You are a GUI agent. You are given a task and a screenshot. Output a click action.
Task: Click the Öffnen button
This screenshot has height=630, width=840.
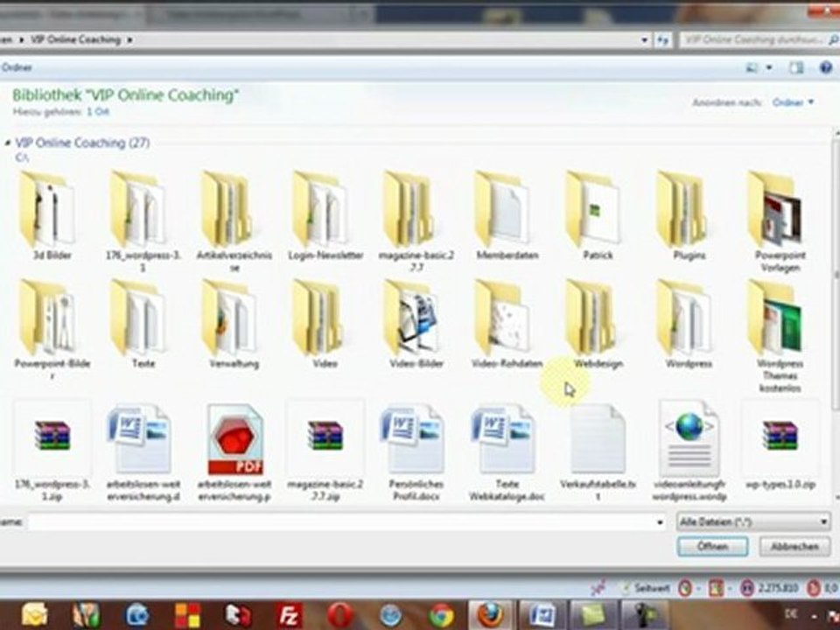712,546
